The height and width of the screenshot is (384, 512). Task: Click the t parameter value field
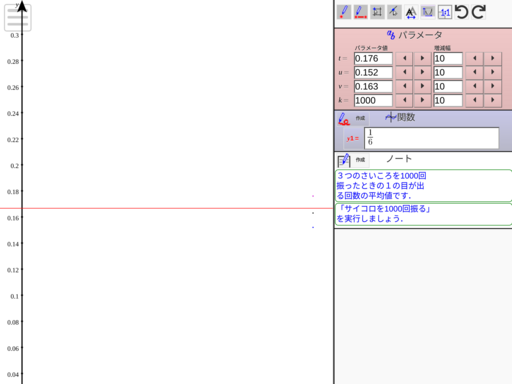click(373, 58)
